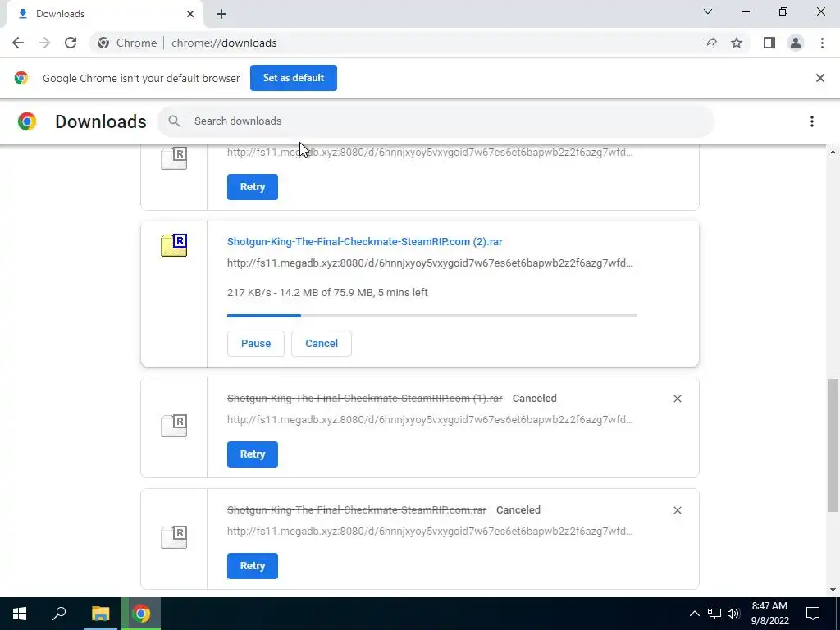The image size is (840, 630).
Task: Go back using the browser back arrow
Action: 18,43
